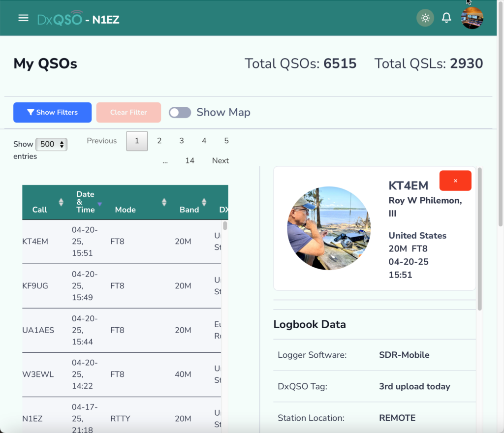Sort table by Mode column arrows

pos(164,202)
